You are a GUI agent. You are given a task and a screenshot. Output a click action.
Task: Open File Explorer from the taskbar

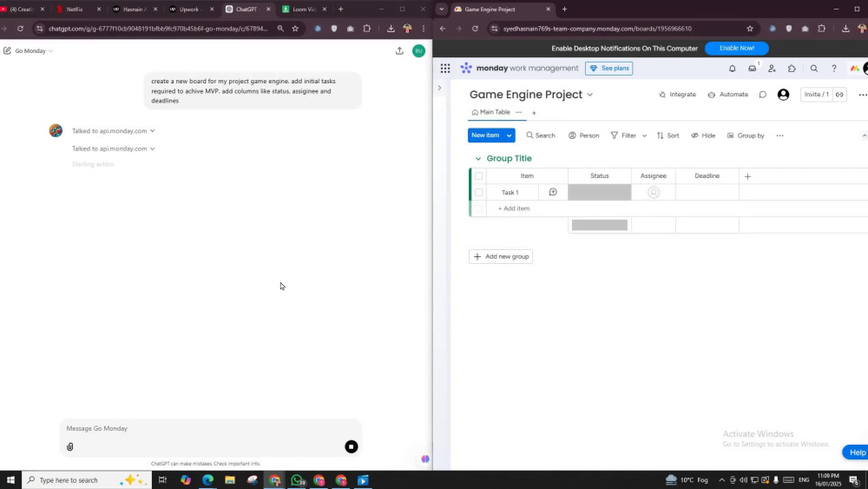230,480
